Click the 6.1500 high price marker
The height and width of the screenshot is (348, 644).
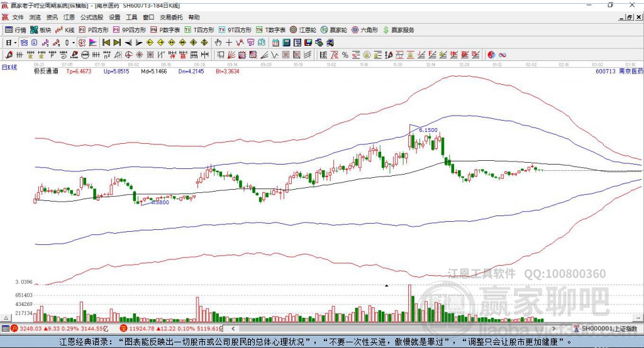pyautogui.click(x=428, y=130)
